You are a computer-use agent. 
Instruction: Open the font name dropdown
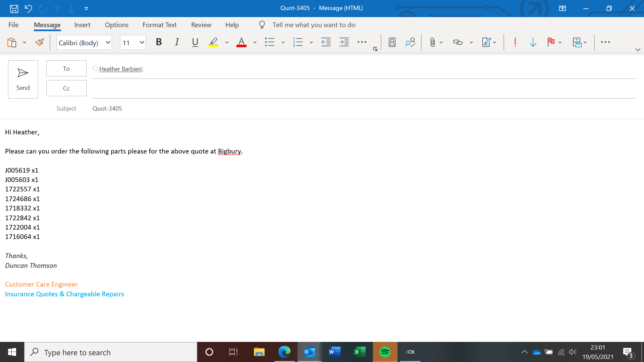(108, 43)
